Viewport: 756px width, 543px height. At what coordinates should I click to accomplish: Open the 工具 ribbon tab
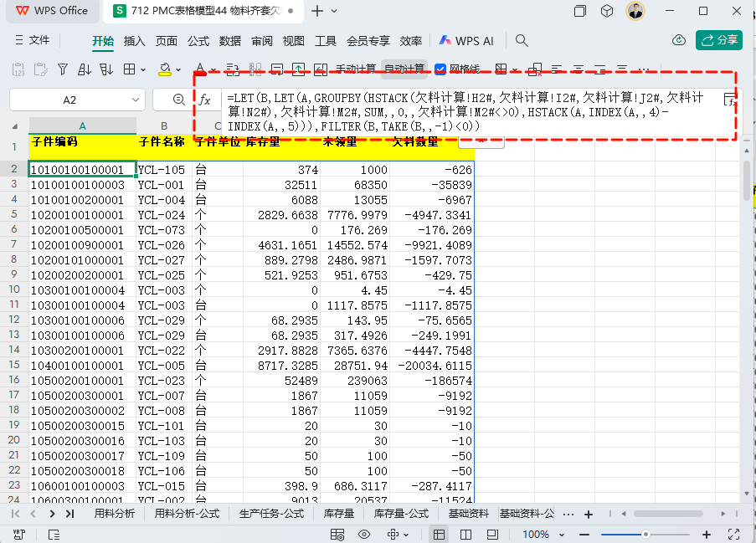(326, 41)
